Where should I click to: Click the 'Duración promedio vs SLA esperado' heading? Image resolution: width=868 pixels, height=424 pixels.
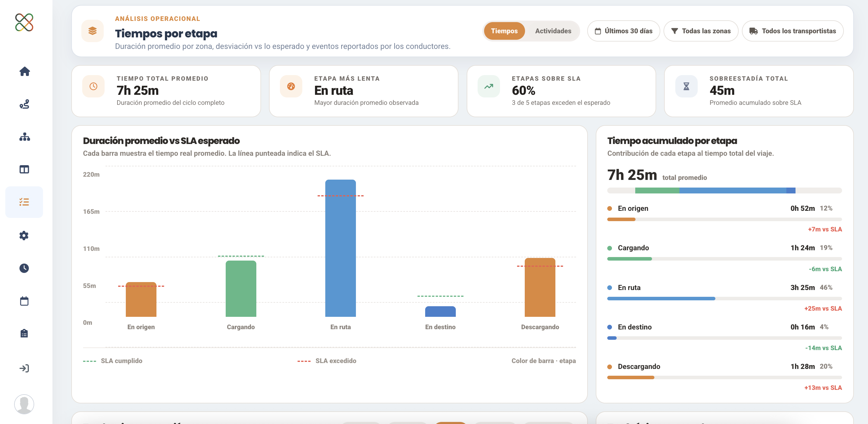click(x=161, y=141)
